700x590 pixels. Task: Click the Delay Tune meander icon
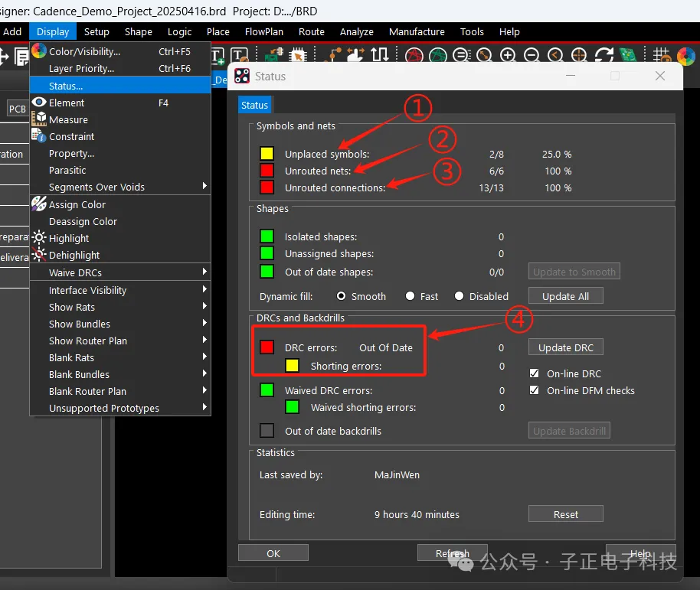coord(379,55)
